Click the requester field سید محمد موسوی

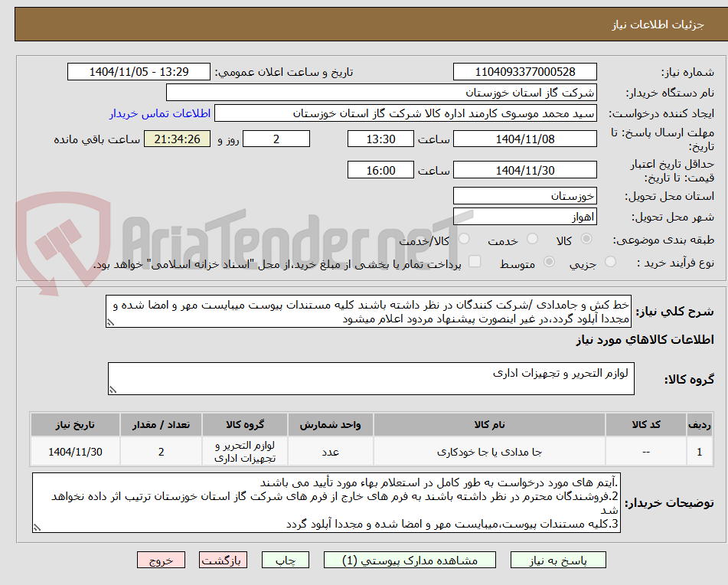pos(406,114)
